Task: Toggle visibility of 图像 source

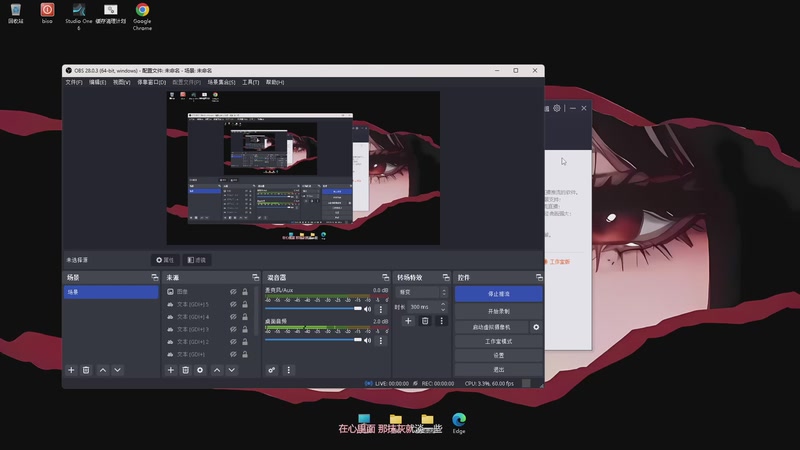Action: click(233, 292)
